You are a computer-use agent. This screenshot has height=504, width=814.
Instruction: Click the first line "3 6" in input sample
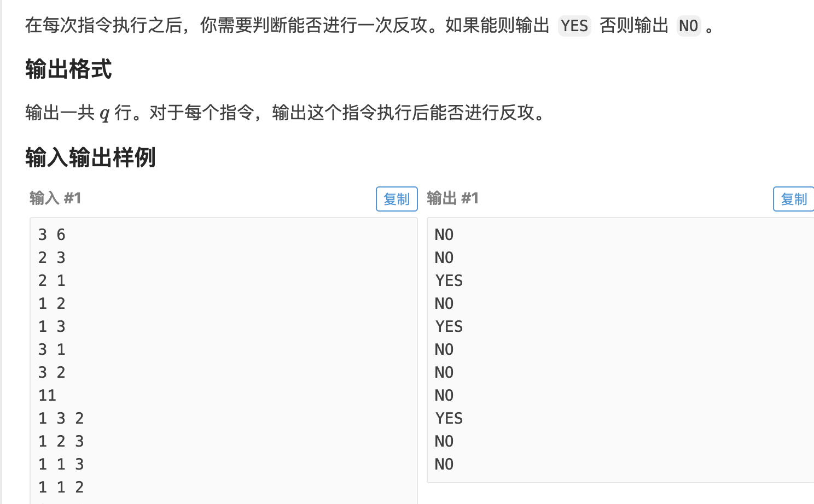pyautogui.click(x=52, y=235)
